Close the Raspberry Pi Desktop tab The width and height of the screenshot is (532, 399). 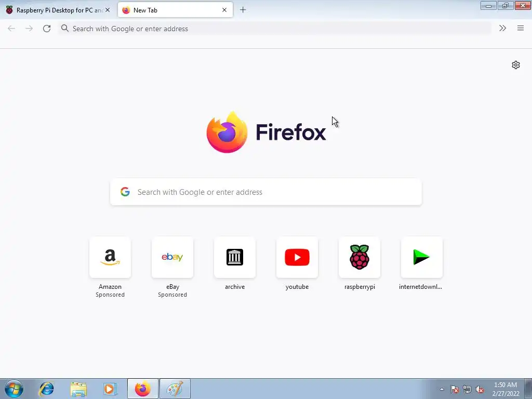pos(108,10)
